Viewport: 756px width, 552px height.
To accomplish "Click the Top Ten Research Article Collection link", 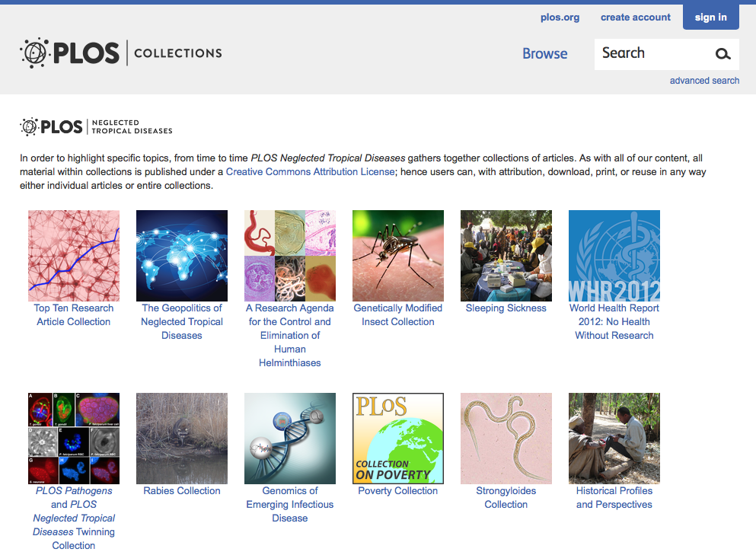I will 74,314.
